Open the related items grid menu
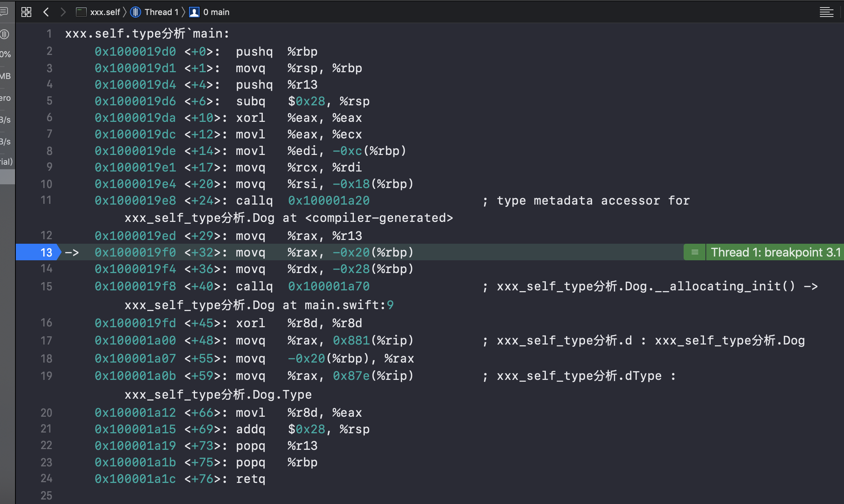 tap(26, 12)
